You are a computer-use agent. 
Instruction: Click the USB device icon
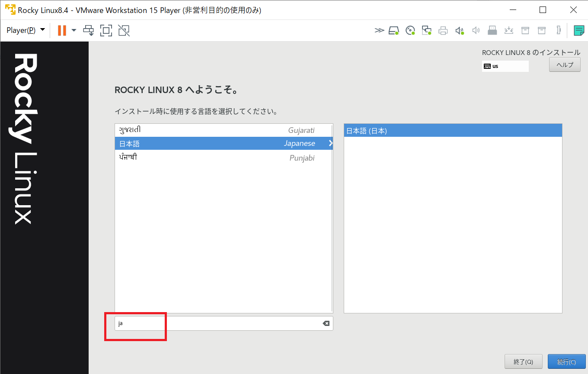(492, 30)
